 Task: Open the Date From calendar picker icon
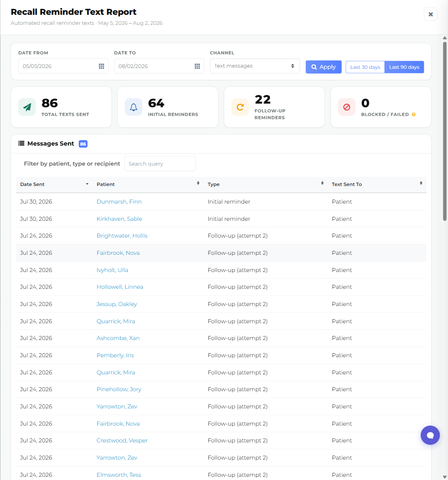pyautogui.click(x=102, y=66)
